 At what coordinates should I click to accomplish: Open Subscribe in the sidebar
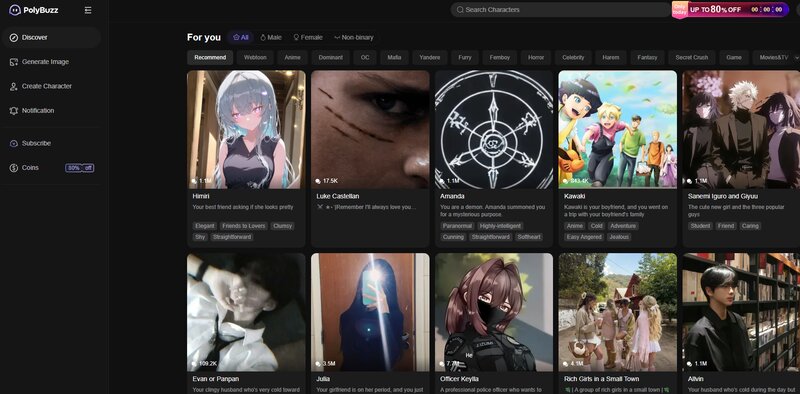51,143
